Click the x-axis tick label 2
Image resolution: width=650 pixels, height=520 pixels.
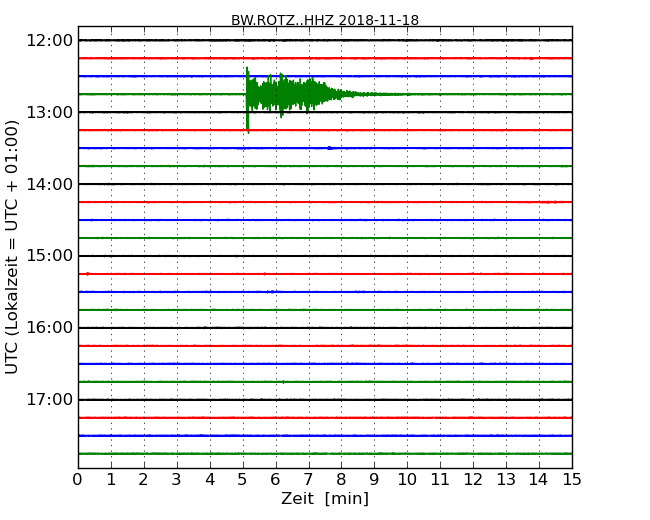pyautogui.click(x=144, y=480)
